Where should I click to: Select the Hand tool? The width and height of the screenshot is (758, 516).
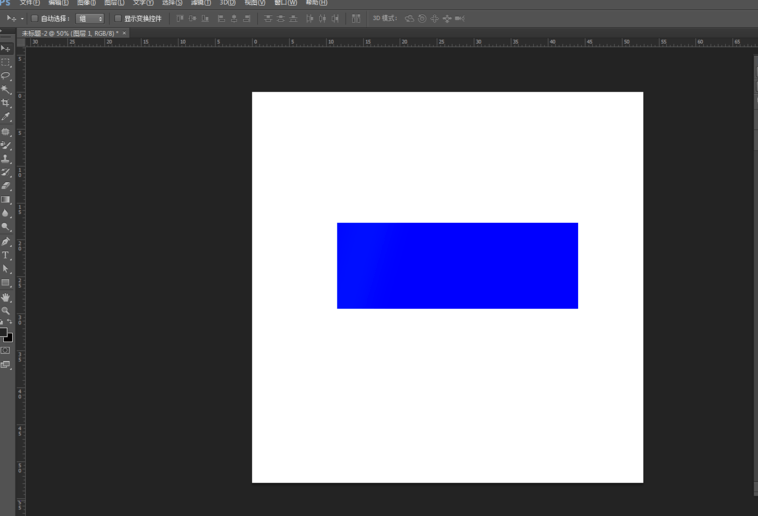tap(6, 297)
